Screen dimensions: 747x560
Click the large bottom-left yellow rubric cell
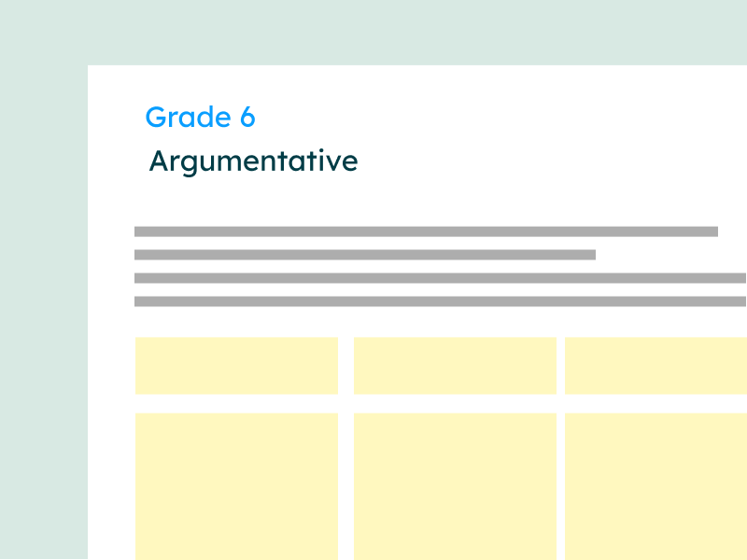tap(236, 485)
